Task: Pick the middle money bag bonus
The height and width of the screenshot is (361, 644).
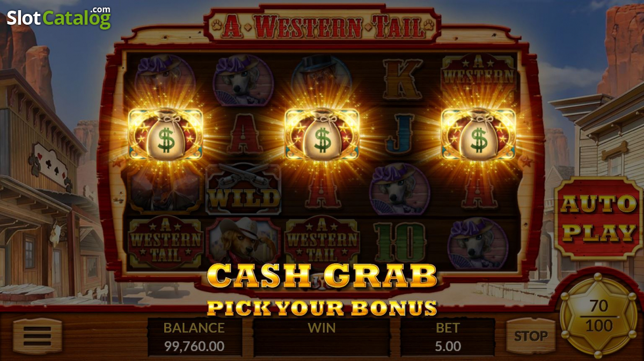Action: [322, 135]
